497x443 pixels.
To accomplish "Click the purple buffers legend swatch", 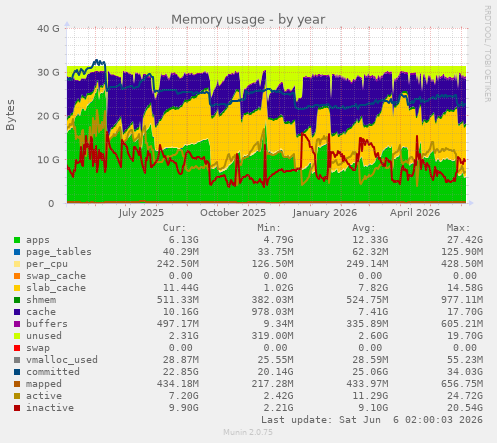I will coord(17,324).
